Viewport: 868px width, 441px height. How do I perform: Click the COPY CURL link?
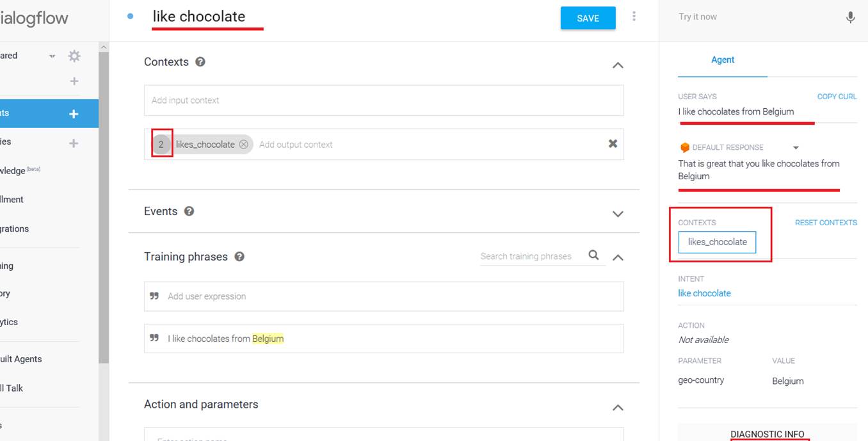(x=837, y=97)
